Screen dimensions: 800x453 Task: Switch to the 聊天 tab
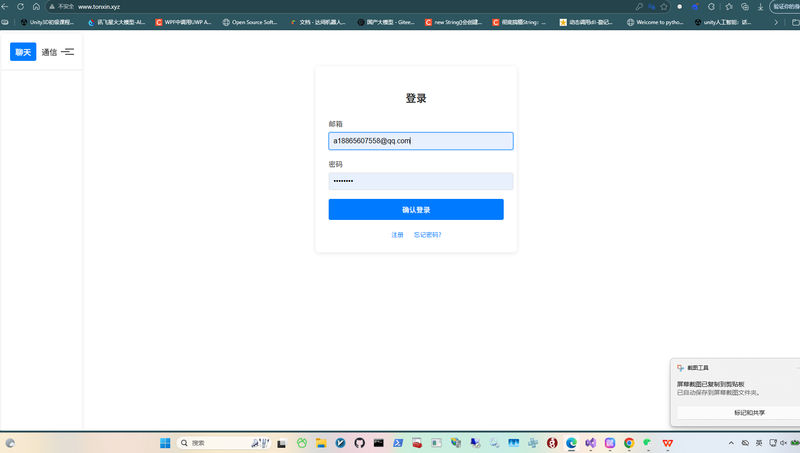click(x=23, y=52)
